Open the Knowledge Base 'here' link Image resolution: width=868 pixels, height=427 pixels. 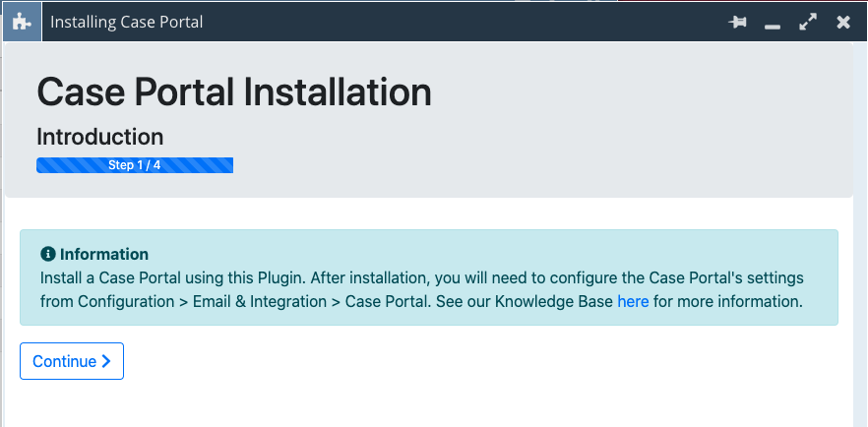[633, 301]
